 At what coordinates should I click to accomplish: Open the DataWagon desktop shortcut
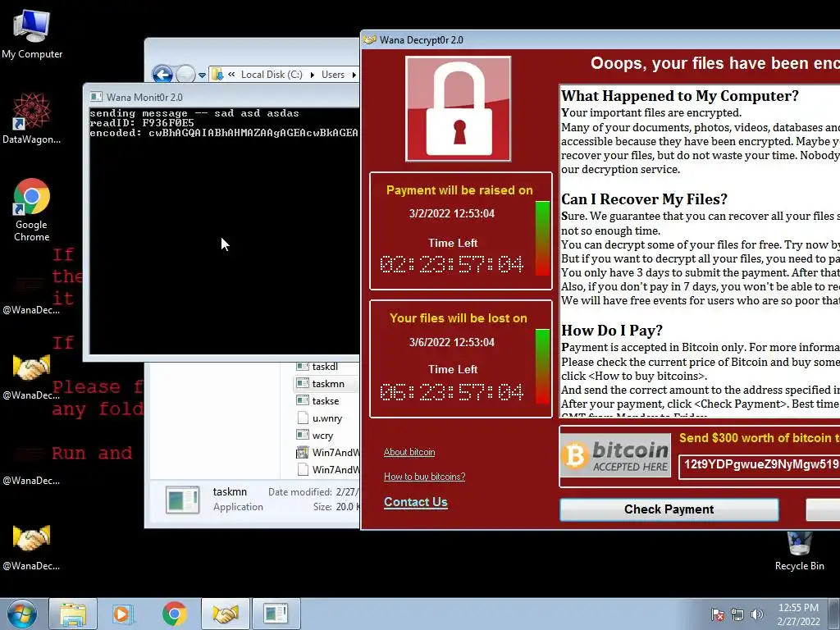[x=32, y=118]
